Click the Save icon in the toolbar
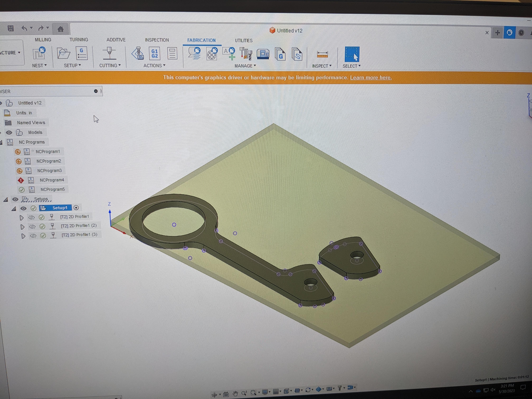 point(11,28)
